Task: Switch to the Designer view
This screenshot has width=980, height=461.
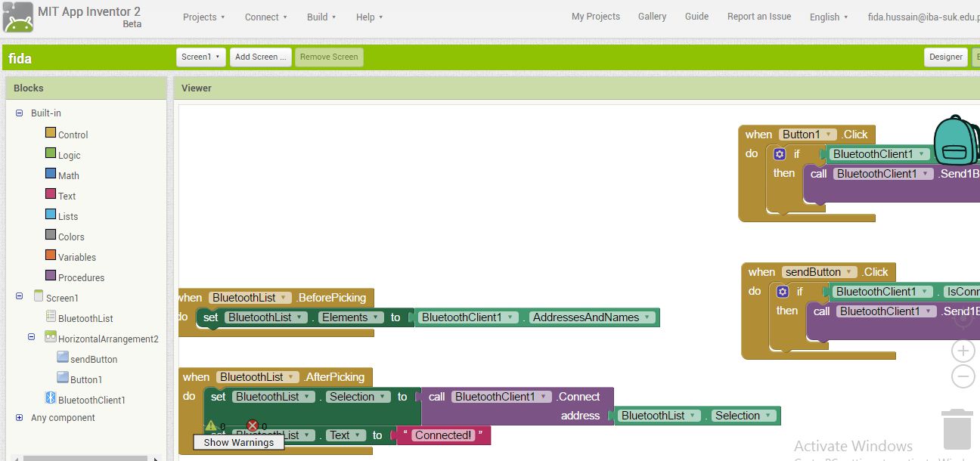Action: [946, 57]
